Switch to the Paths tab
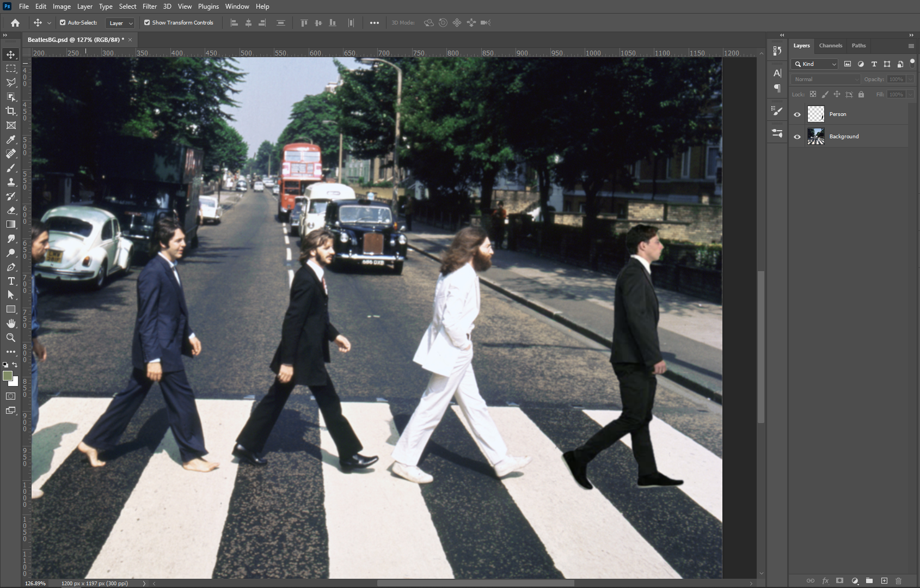Image resolution: width=920 pixels, height=588 pixels. point(859,46)
